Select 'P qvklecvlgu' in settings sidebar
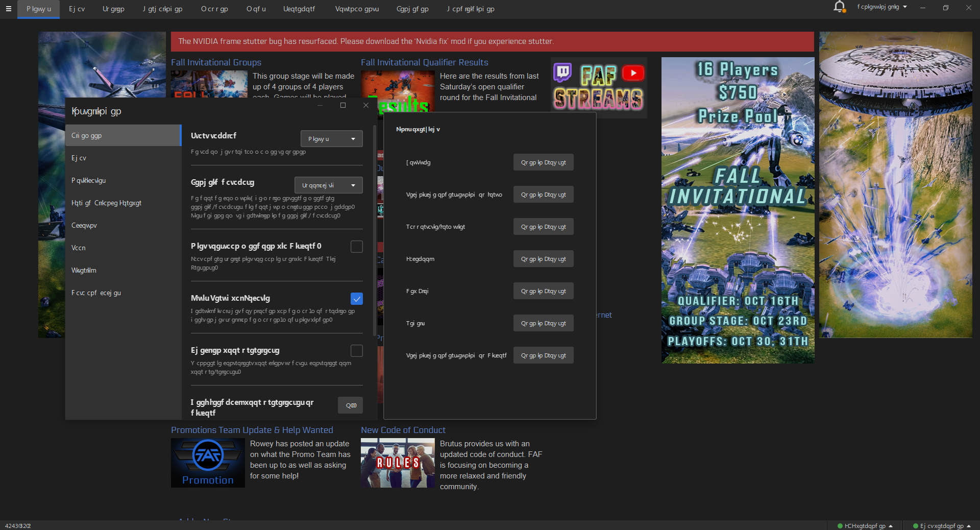Image resolution: width=980 pixels, height=530 pixels. (x=123, y=181)
